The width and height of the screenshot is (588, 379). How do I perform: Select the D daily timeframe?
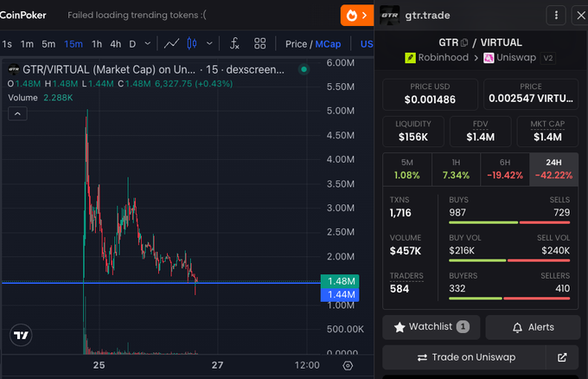tap(132, 44)
